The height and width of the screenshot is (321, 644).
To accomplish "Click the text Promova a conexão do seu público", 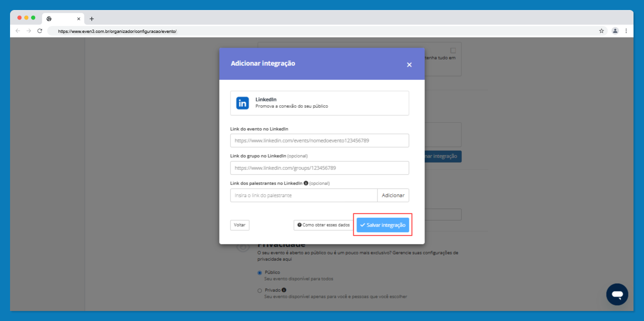I will [292, 106].
